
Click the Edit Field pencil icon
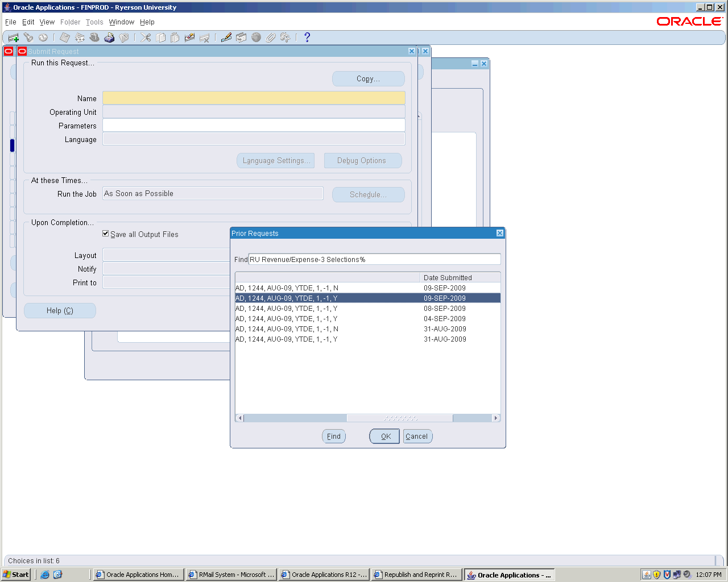click(x=226, y=38)
